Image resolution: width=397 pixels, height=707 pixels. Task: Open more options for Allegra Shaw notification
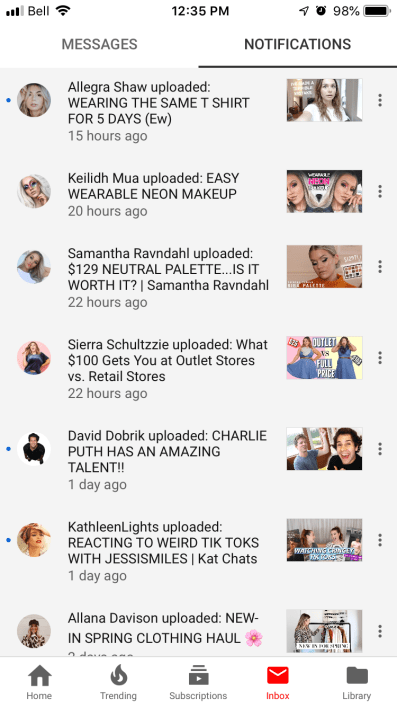coord(380,100)
